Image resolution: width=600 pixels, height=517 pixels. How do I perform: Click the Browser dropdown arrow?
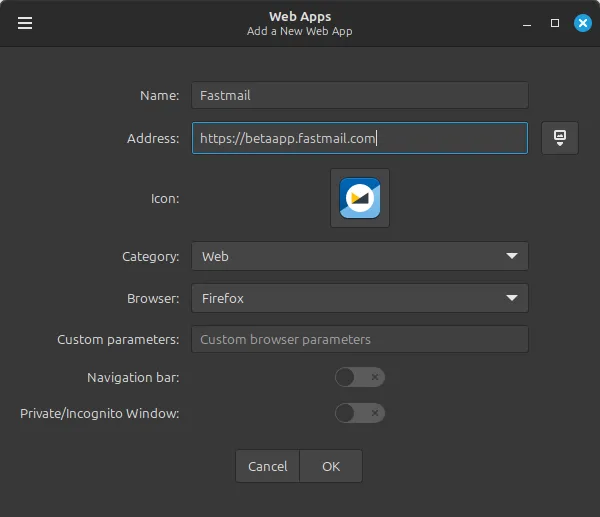point(512,298)
